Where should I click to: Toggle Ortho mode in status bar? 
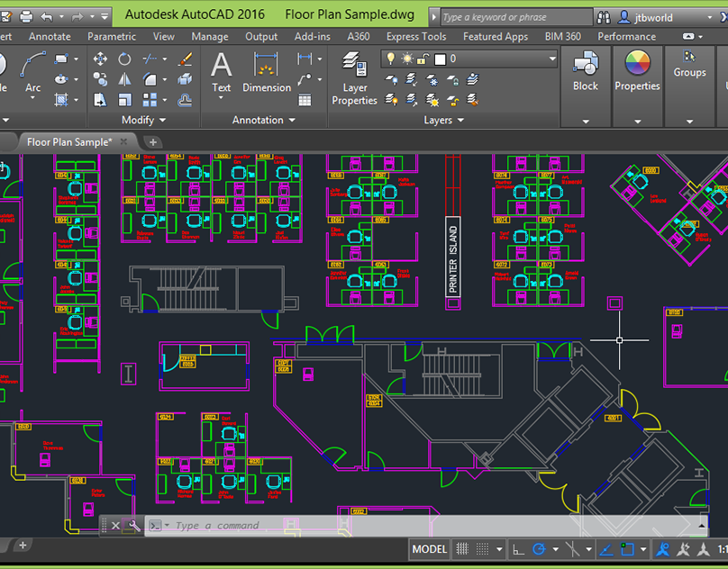[x=518, y=549]
